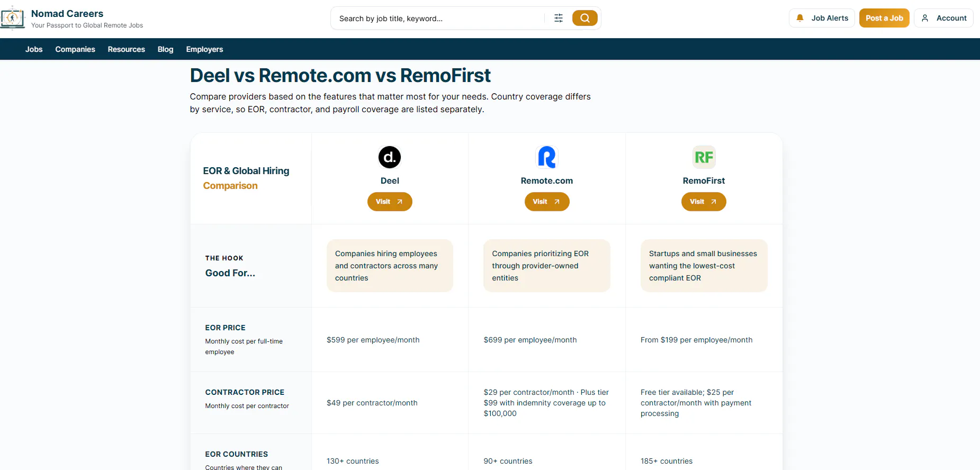Viewport: 980px width, 470px height.
Task: Click the Deel logo icon
Action: [x=390, y=157]
